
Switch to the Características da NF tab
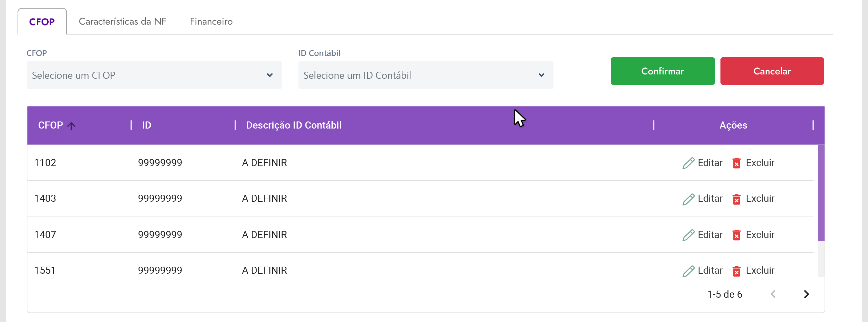click(122, 22)
